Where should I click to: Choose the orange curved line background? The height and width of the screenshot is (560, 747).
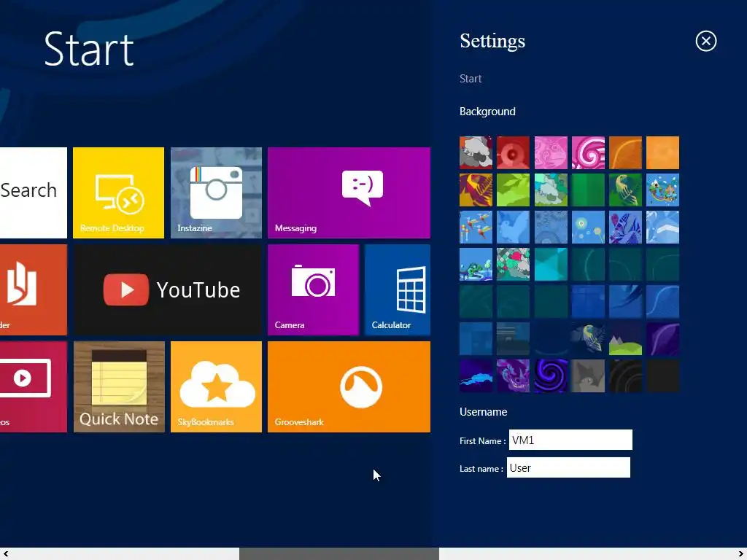pyautogui.click(x=625, y=153)
